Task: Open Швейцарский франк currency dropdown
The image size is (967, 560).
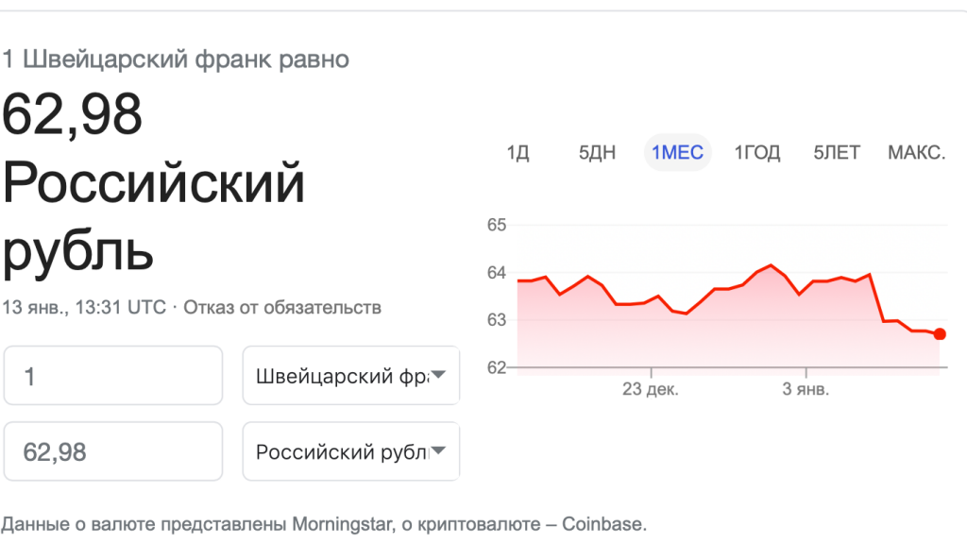Action: pyautogui.click(x=351, y=376)
